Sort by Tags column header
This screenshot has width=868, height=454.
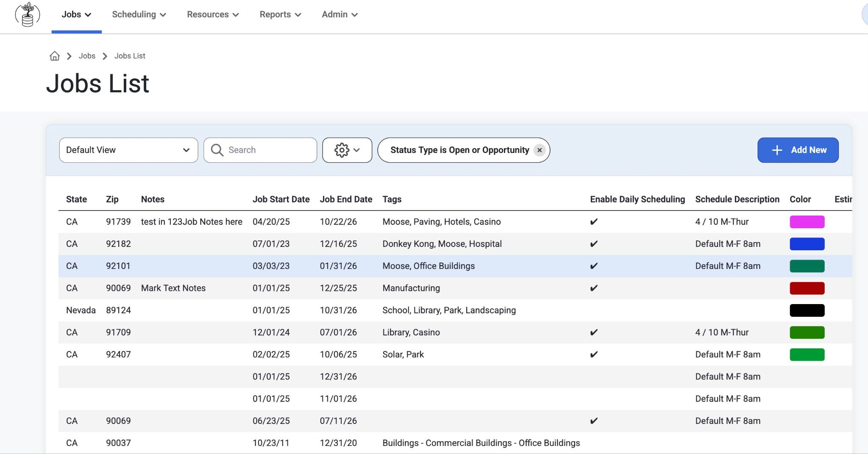pos(392,199)
